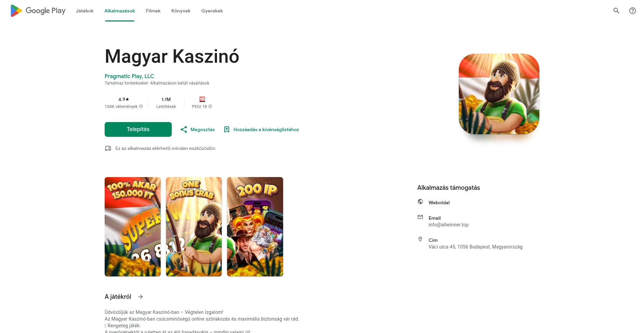
Task: Open the Filmek tab
Action: point(153,11)
